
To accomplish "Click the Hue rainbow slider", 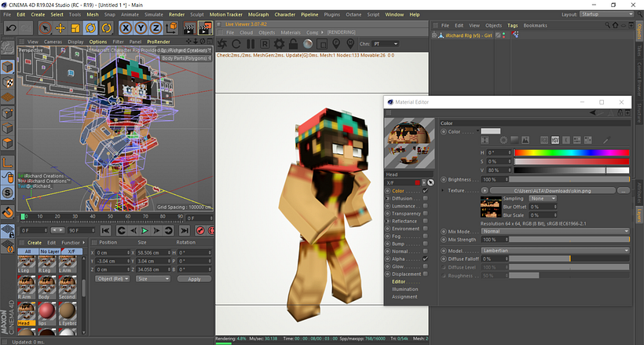I will [x=571, y=152].
